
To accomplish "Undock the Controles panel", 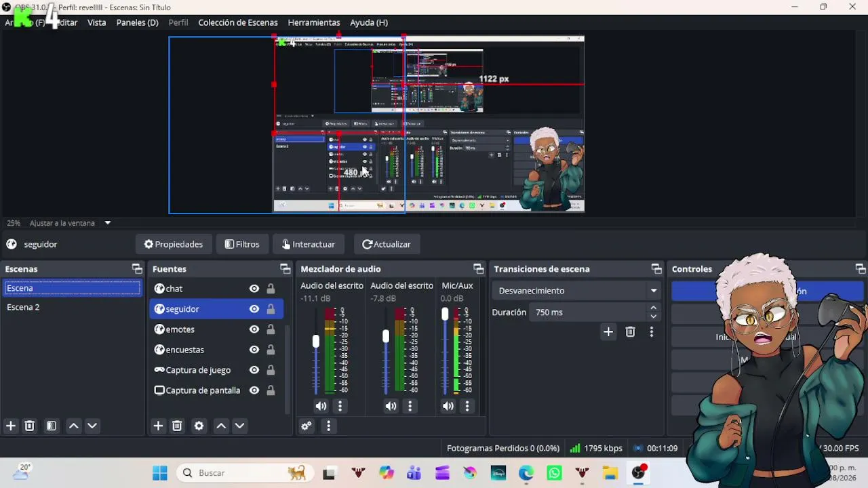I will [x=861, y=269].
